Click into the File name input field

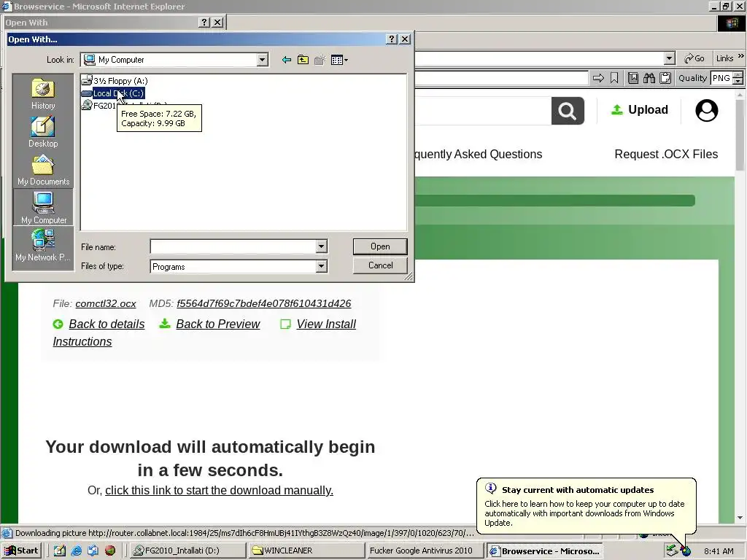point(233,246)
